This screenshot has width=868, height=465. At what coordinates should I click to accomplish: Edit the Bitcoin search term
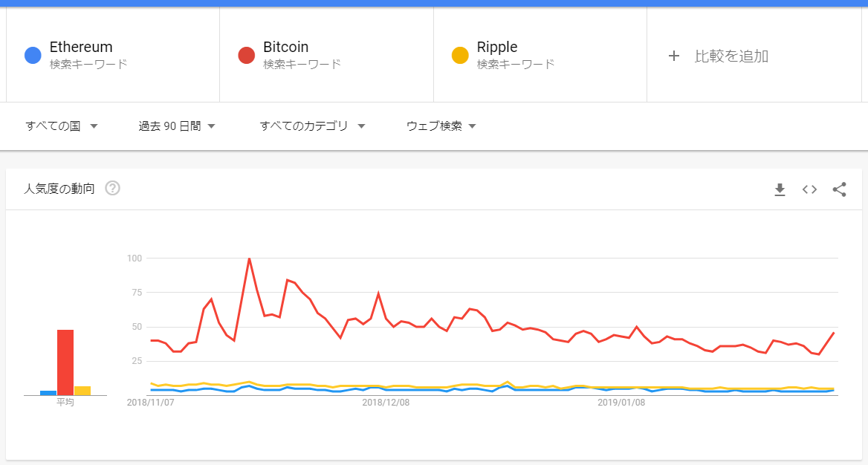coord(285,48)
